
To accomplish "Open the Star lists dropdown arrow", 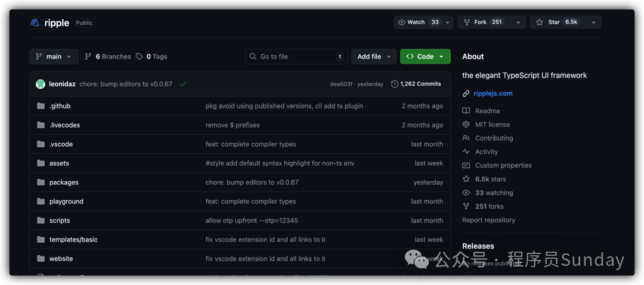I will coord(593,22).
